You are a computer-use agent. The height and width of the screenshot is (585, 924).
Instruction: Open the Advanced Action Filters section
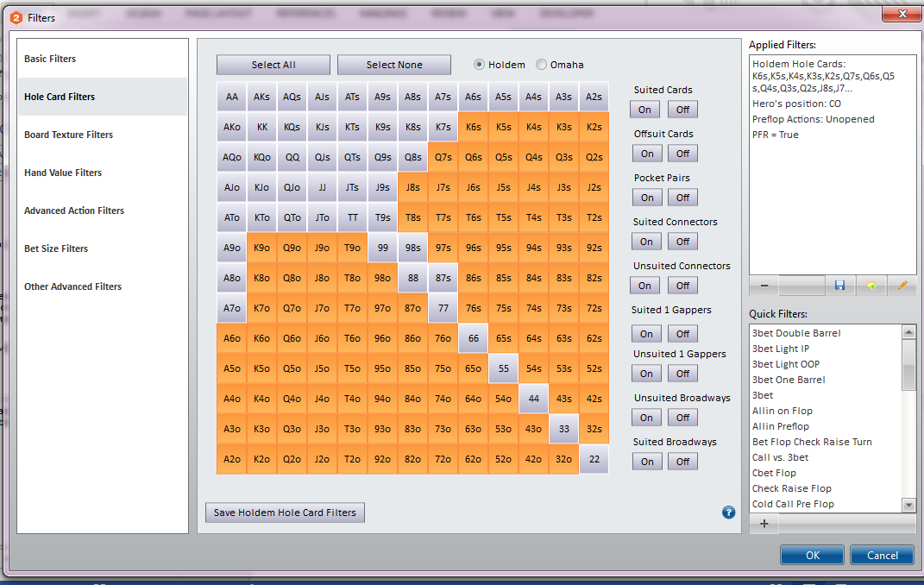click(x=103, y=211)
